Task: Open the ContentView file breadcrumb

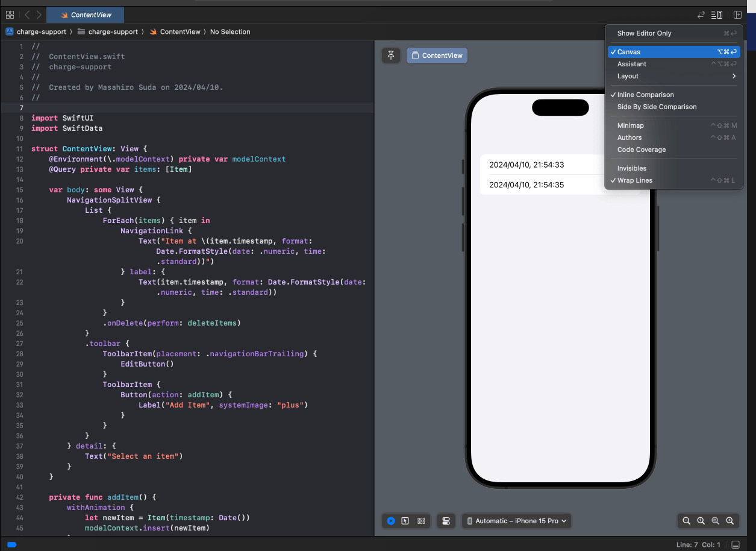Action: pos(175,31)
